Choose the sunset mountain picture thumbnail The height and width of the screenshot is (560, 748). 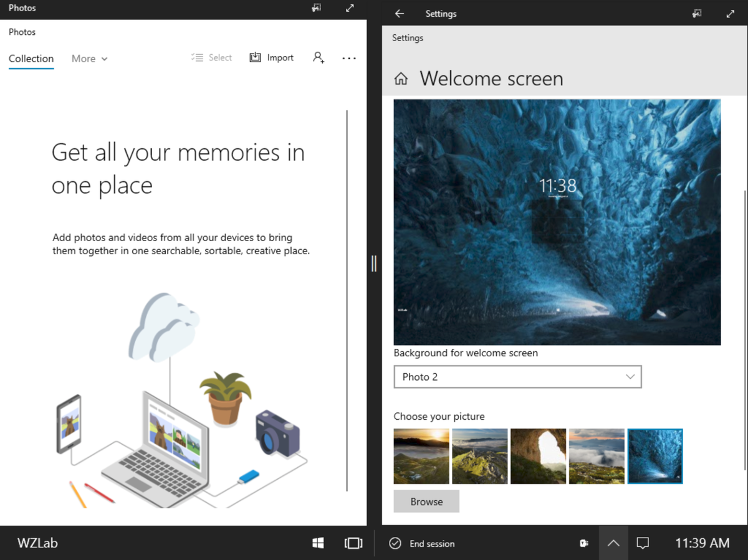click(x=421, y=457)
